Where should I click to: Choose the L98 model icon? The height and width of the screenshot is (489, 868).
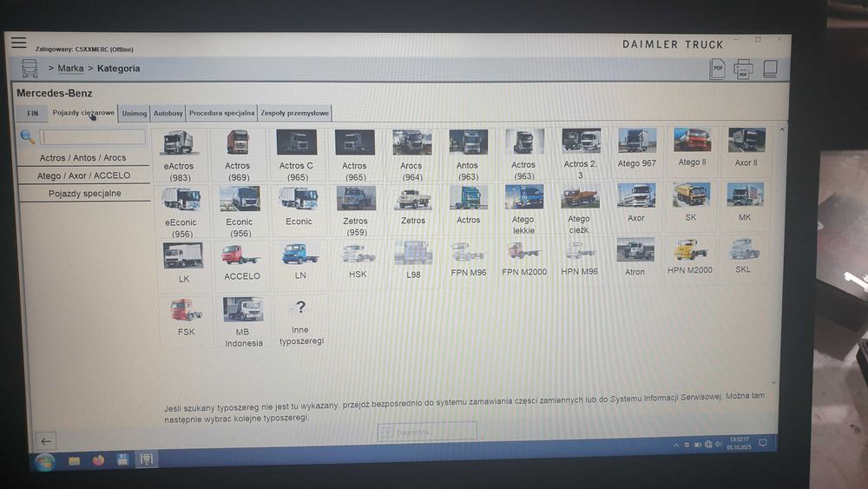point(413,254)
